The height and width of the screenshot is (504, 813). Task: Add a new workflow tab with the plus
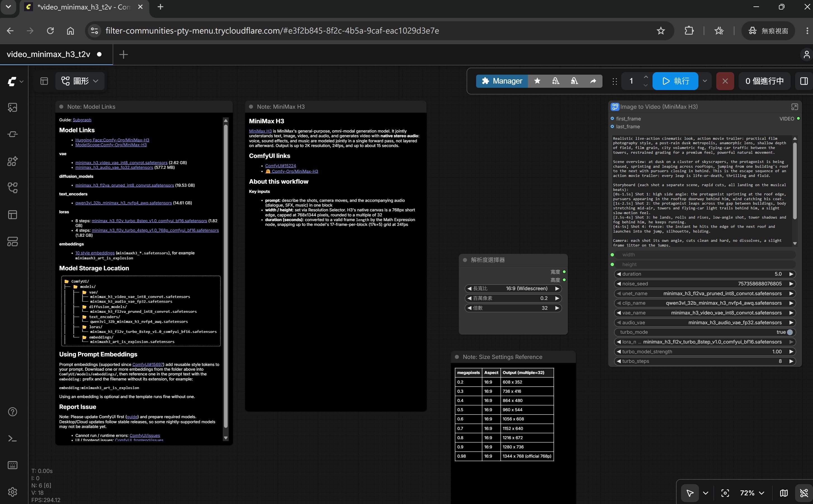point(123,54)
